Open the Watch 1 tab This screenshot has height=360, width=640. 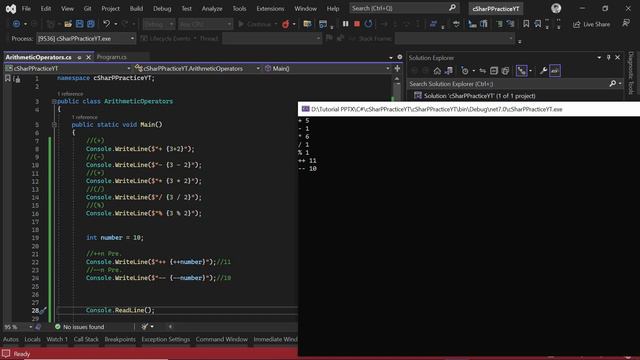pyautogui.click(x=57, y=339)
